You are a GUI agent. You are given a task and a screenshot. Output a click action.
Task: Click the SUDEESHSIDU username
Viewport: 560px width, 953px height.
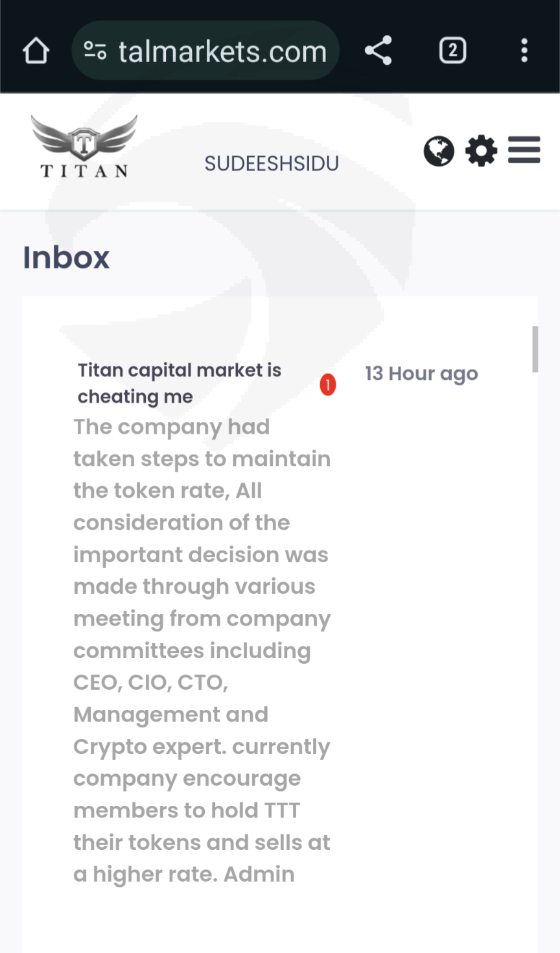[x=272, y=164]
